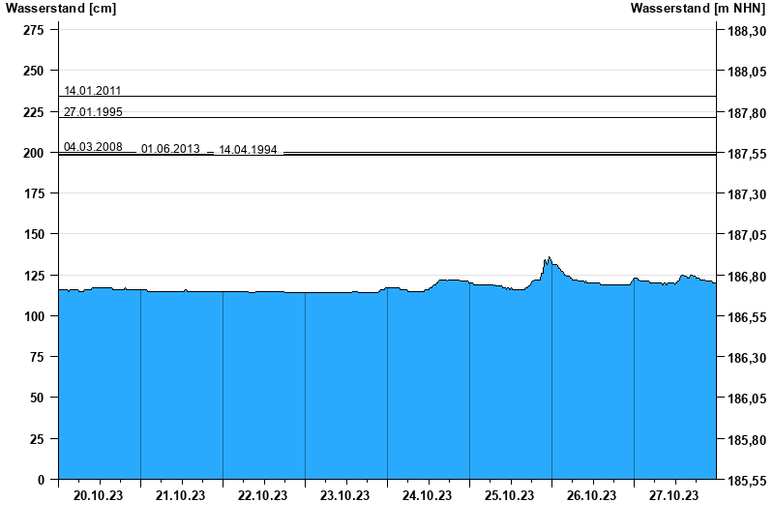Click the 0 tick on the left axis

tap(41, 480)
